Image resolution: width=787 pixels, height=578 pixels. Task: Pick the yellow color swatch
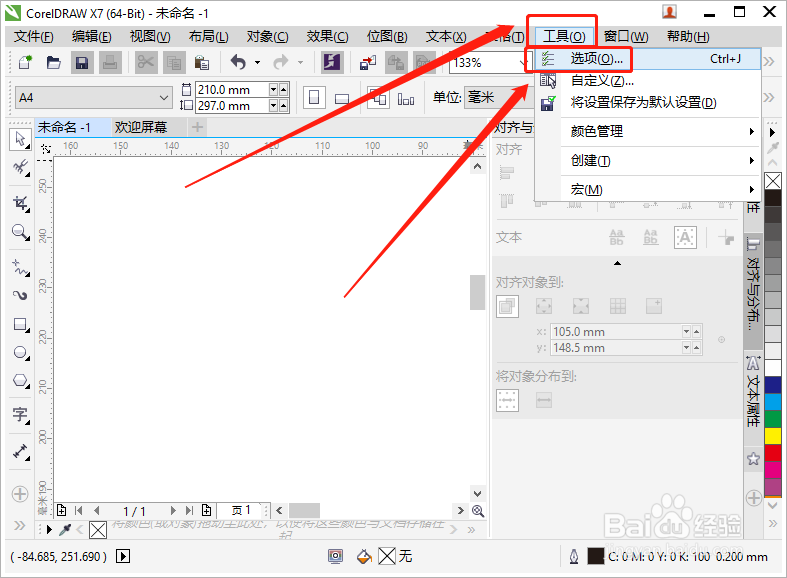773,436
